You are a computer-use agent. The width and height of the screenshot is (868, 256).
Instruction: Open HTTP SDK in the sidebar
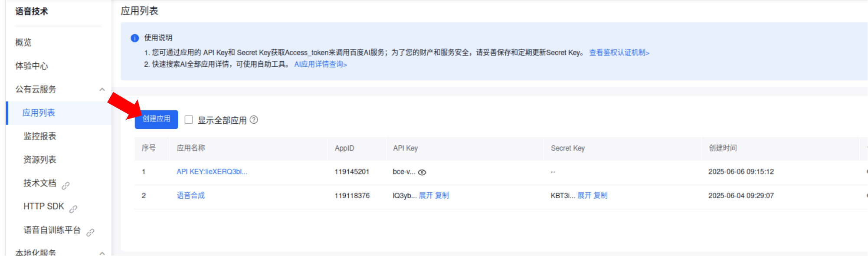coord(44,207)
